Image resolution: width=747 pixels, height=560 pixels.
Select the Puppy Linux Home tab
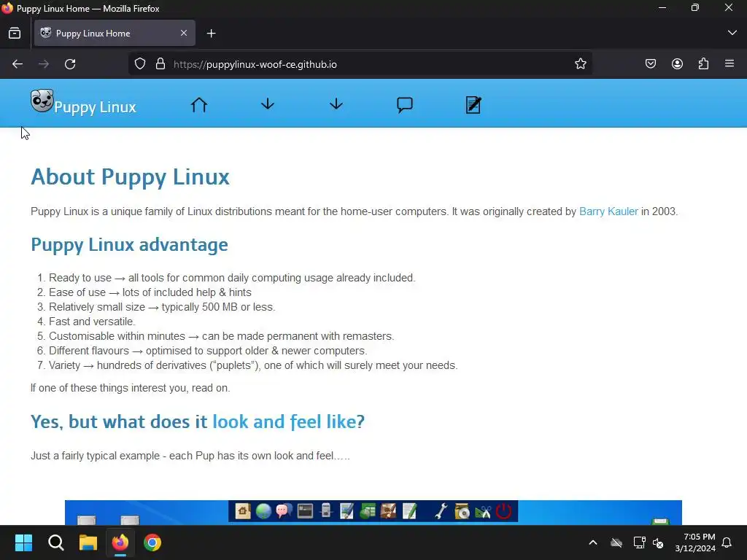pos(115,33)
